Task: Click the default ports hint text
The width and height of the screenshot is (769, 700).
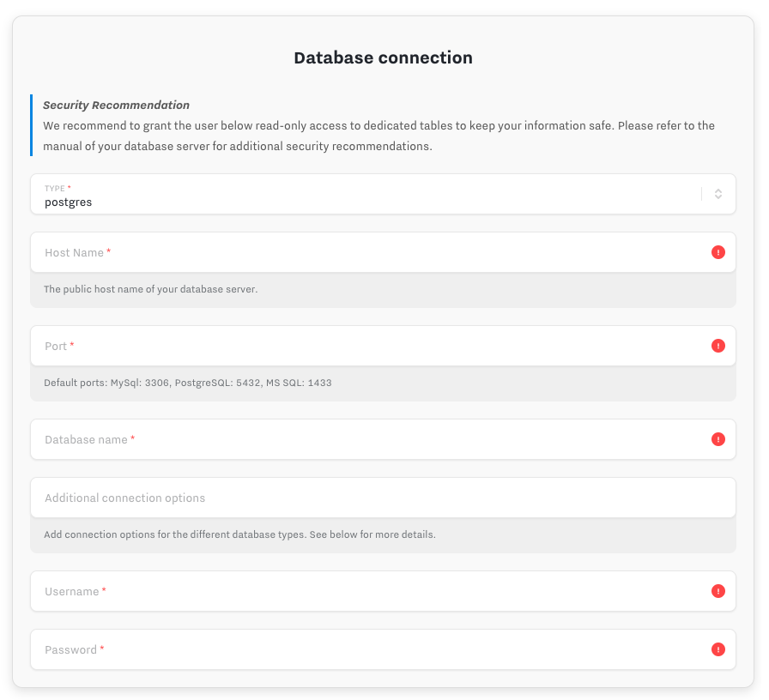Action: click(188, 383)
